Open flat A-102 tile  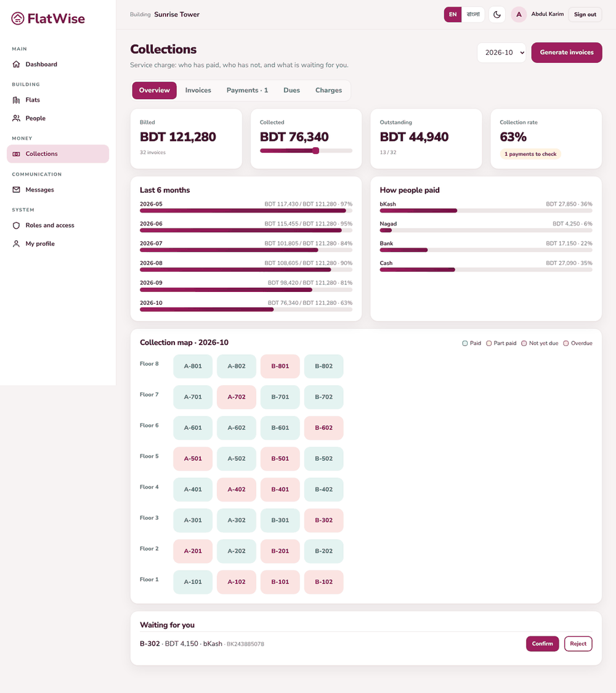click(237, 582)
